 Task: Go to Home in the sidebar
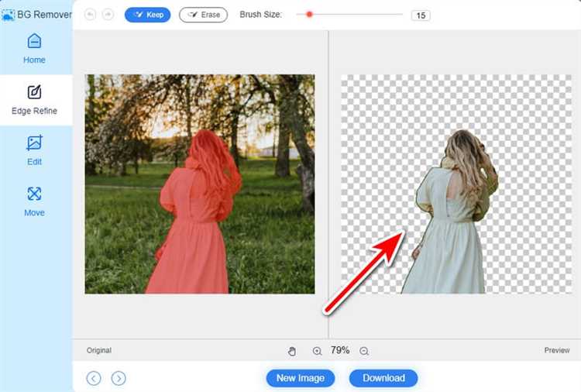point(34,48)
